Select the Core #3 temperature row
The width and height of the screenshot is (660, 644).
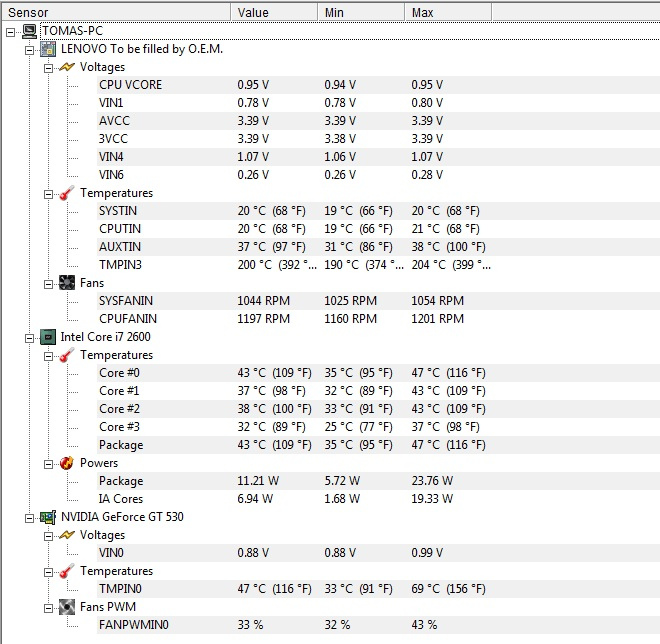[x=378, y=427]
